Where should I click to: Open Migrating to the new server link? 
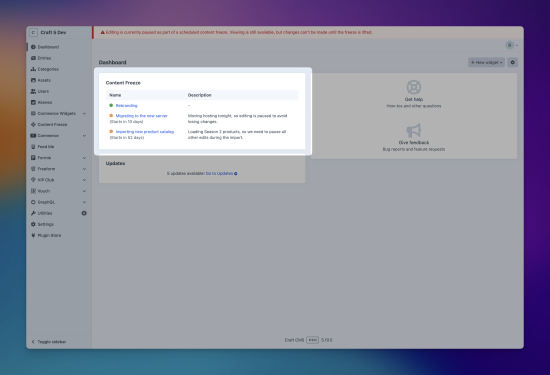142,116
